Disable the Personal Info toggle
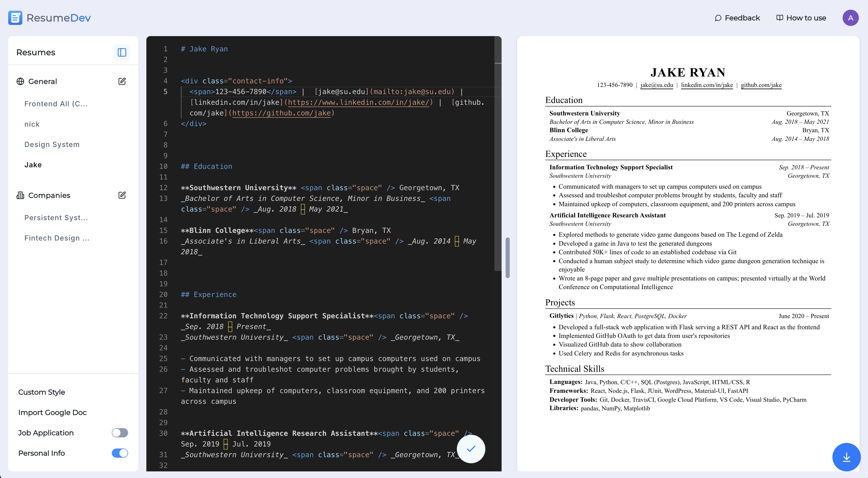 pyautogui.click(x=120, y=453)
